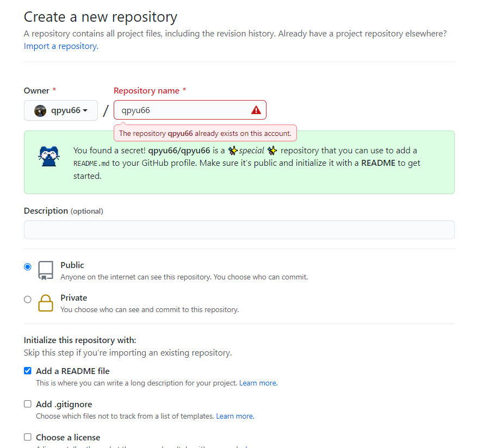Click the 'Anyone on the internet can see' description
The height and width of the screenshot is (448, 489).
[x=184, y=277]
